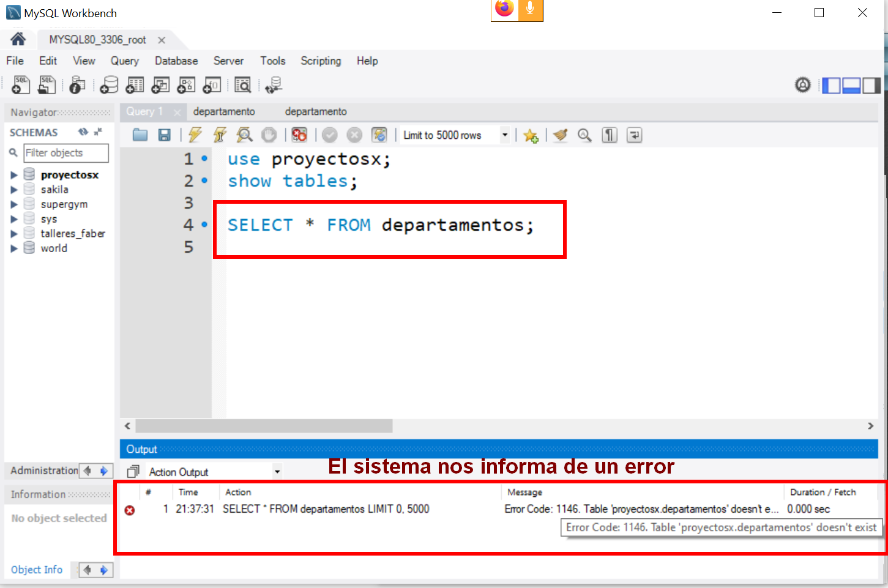Click the next arrow beside Administration tab
888x588 pixels.
pyautogui.click(x=104, y=471)
